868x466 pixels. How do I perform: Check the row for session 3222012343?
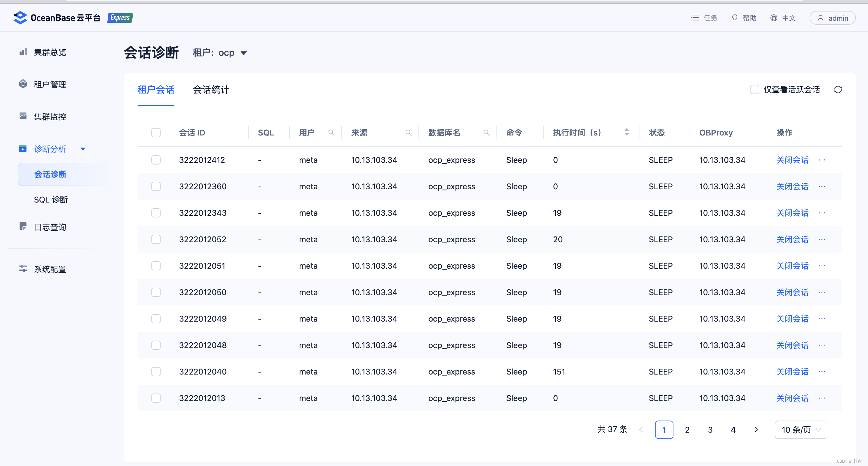point(156,213)
